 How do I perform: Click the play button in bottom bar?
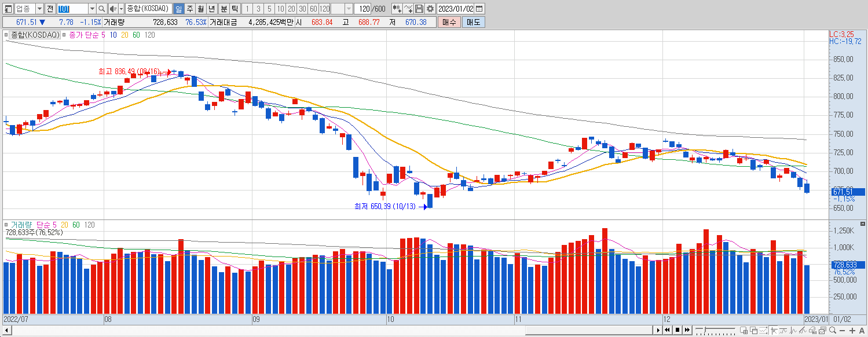pos(657,330)
